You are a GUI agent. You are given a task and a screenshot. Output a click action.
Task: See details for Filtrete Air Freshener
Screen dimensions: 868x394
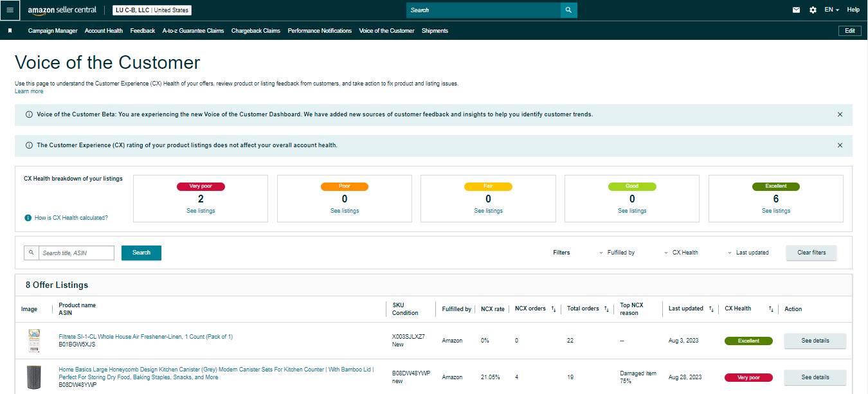815,341
